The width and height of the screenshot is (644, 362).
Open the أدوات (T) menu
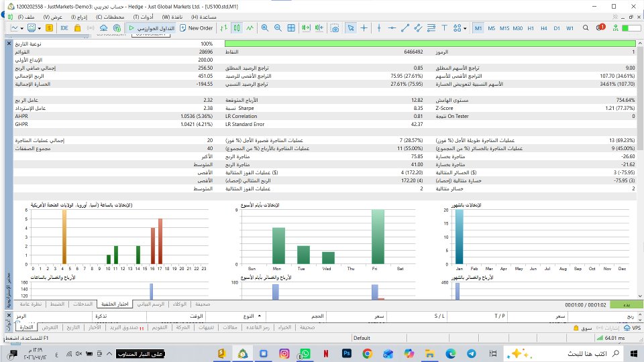pos(143,17)
